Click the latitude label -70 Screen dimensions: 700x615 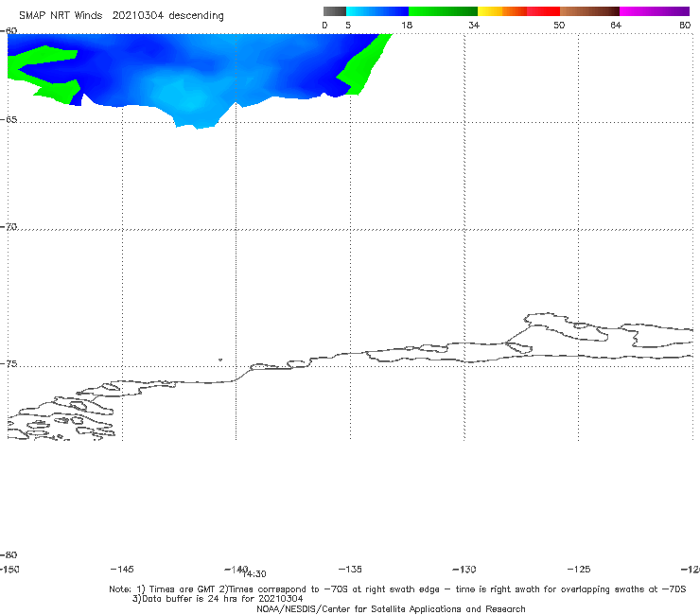tap(9, 227)
